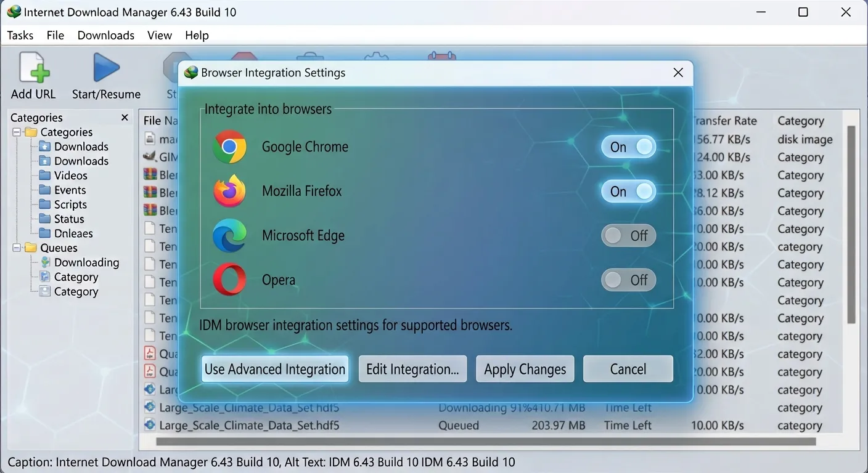Click the Opera browser icon
Screen dimensions: 868x473
pyautogui.click(x=229, y=280)
